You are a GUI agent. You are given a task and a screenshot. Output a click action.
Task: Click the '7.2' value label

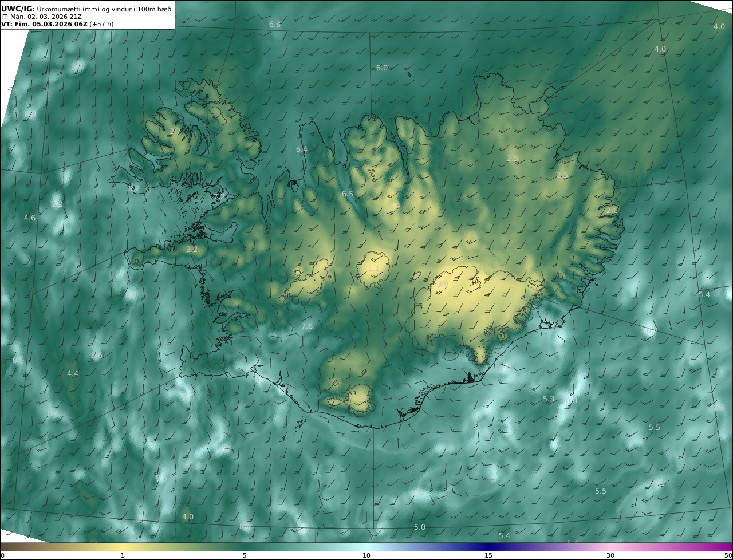[x=219, y=196]
